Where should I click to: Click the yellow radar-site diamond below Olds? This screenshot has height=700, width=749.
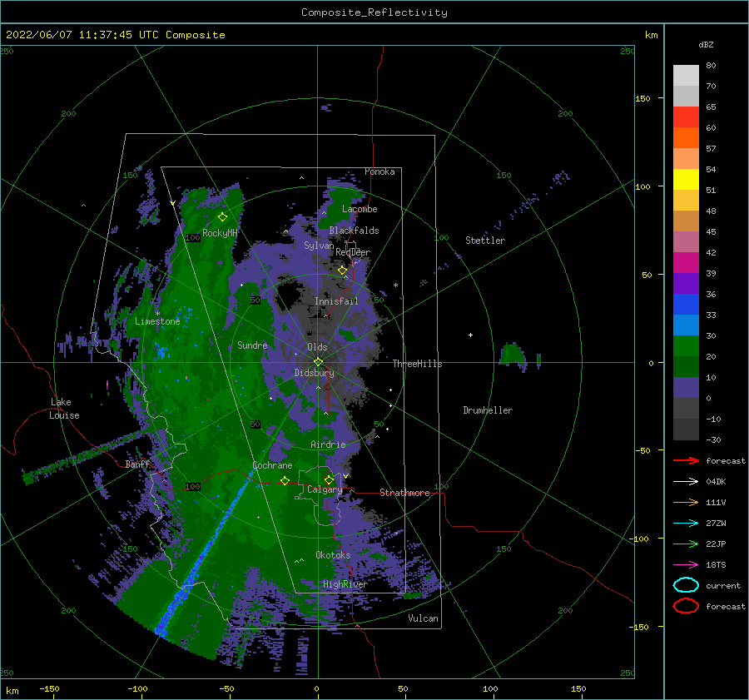318,362
